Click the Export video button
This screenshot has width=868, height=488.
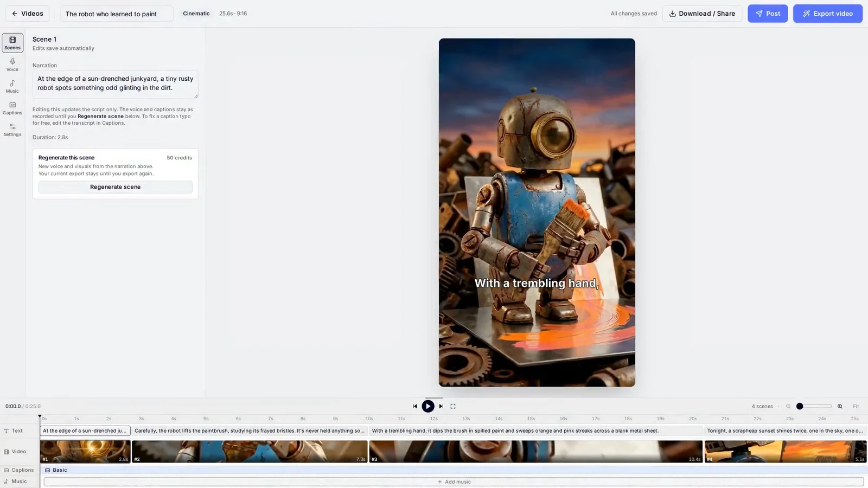coord(828,14)
